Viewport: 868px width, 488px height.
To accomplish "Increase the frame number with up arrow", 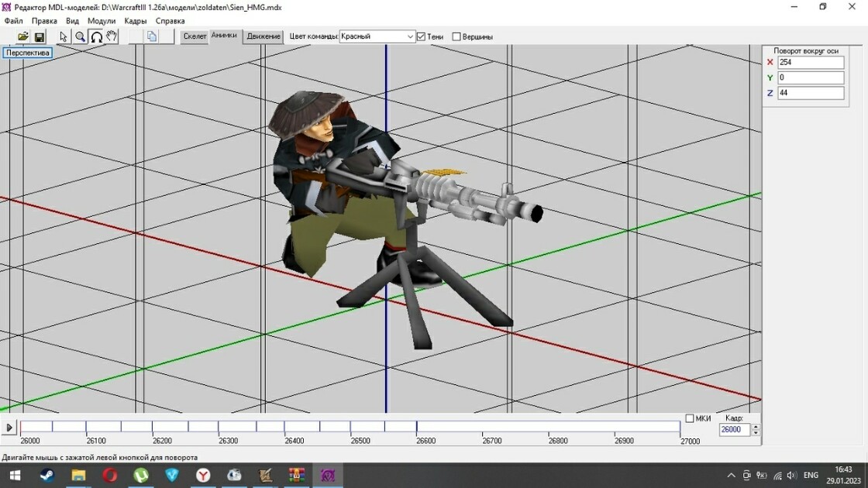I will 756,427.
